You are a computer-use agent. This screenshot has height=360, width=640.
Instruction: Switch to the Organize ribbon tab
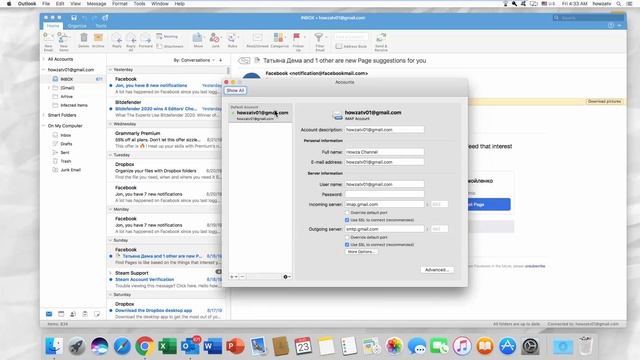[77, 26]
